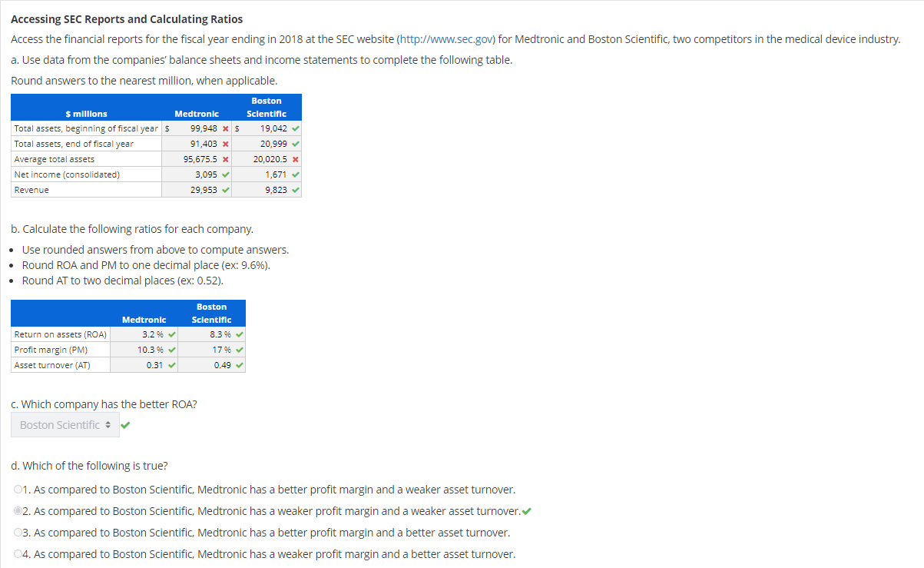Image resolution: width=924 pixels, height=568 pixels.
Task: Click the Medtronic asset turnover input showing 0.31
Action: point(142,365)
